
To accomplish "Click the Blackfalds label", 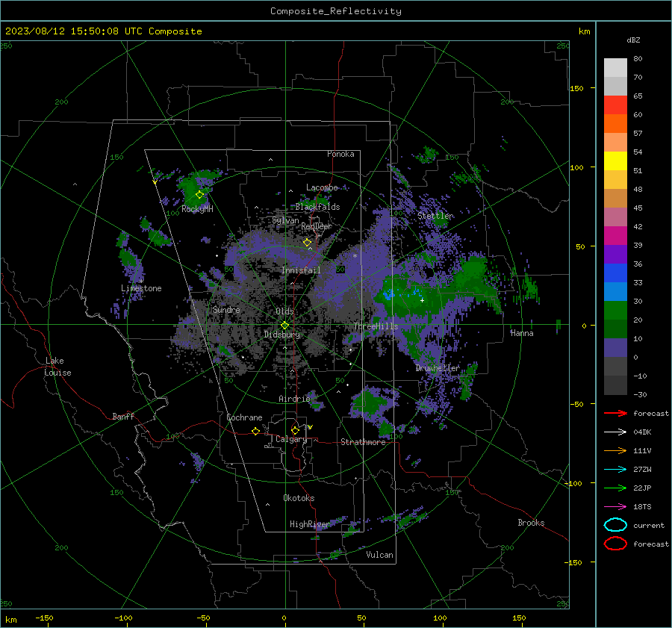I will coord(317,207).
